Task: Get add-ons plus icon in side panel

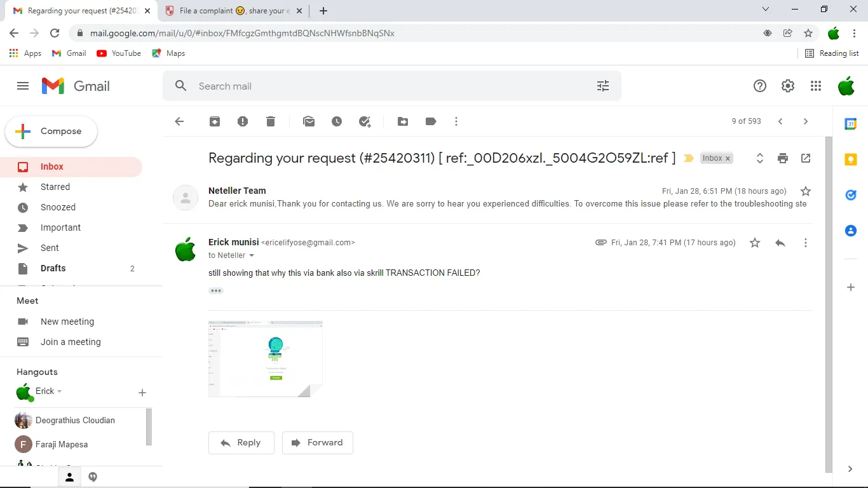Action: tap(851, 287)
